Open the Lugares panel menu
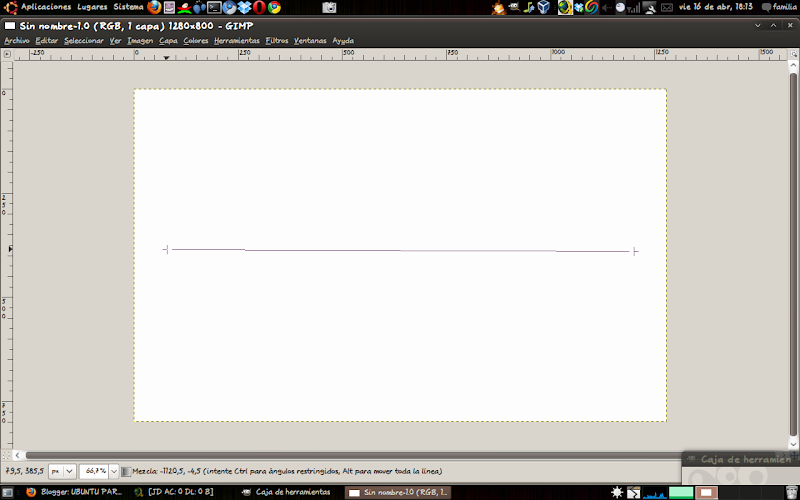 (92, 7)
